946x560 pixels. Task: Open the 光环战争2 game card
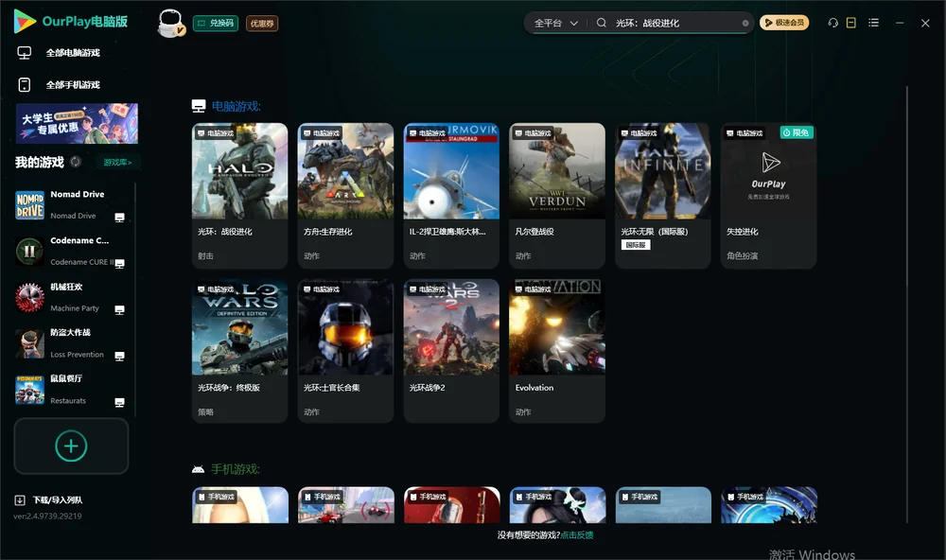(x=451, y=351)
